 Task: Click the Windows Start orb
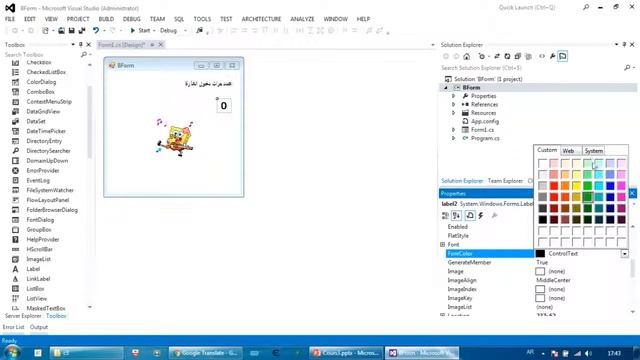[x=11, y=353]
